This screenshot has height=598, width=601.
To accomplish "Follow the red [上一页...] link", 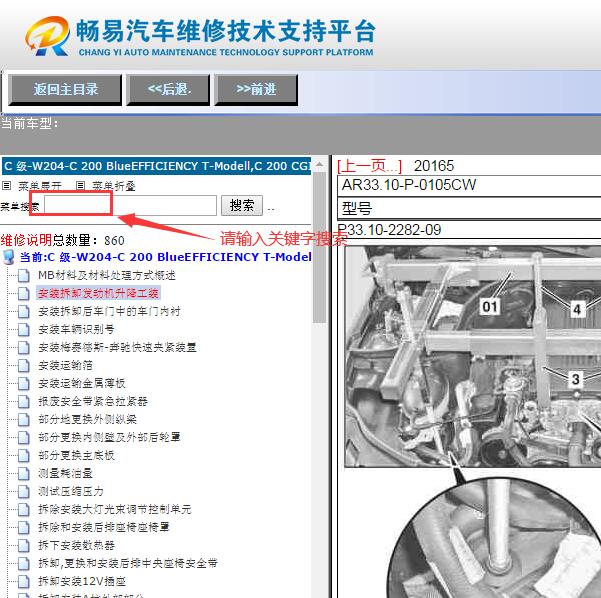I will click(369, 166).
